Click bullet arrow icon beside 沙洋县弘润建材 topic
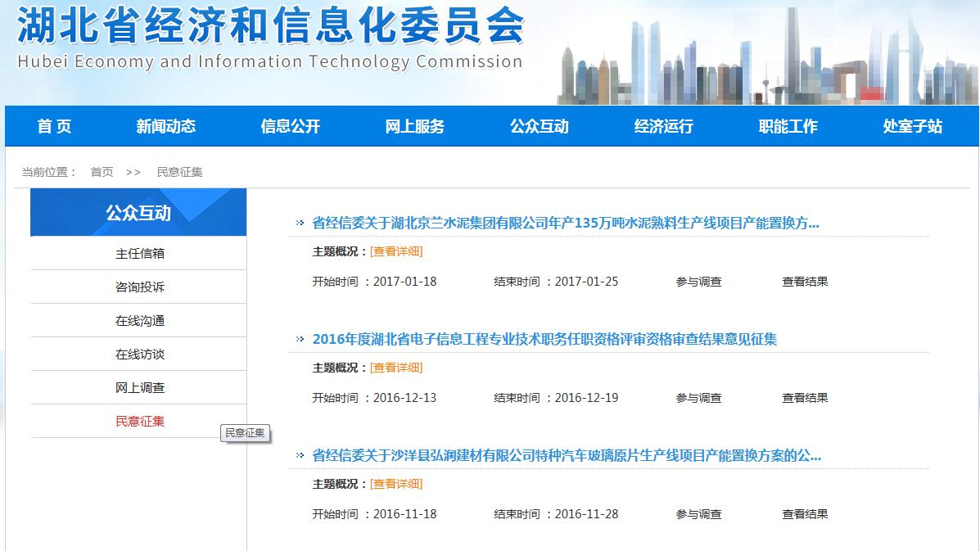 pos(300,454)
